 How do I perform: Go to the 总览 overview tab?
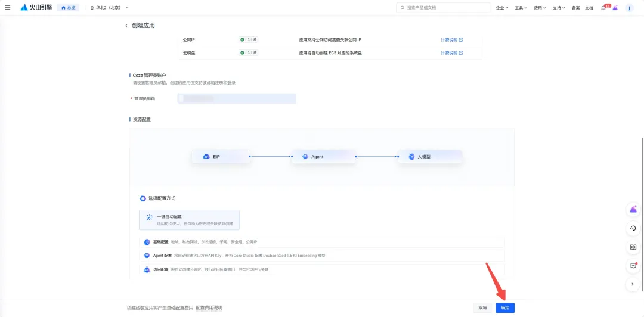(68, 7)
